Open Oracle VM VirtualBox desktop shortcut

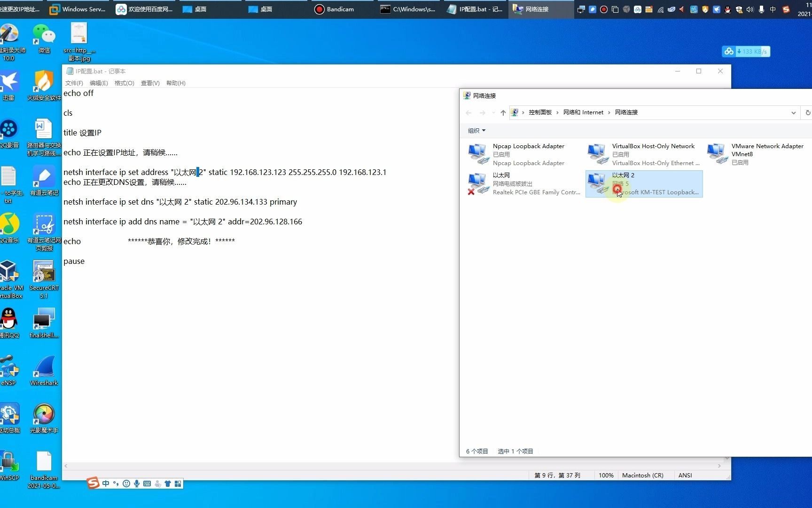pos(10,280)
